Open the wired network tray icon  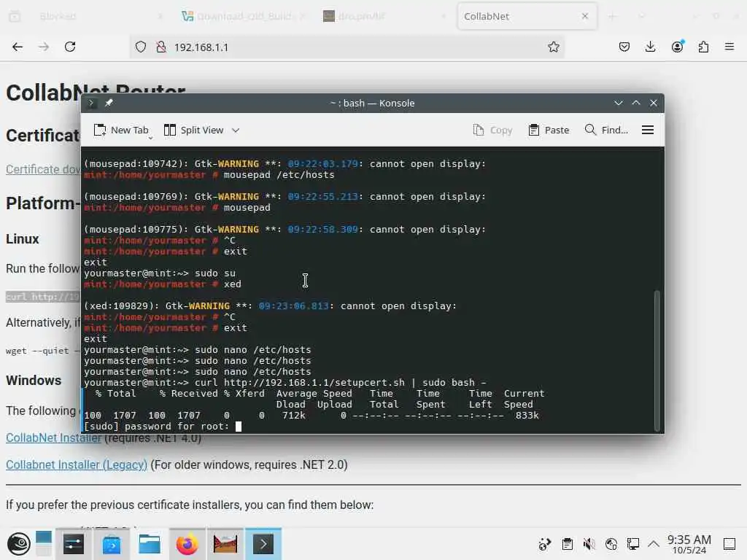(x=633, y=544)
